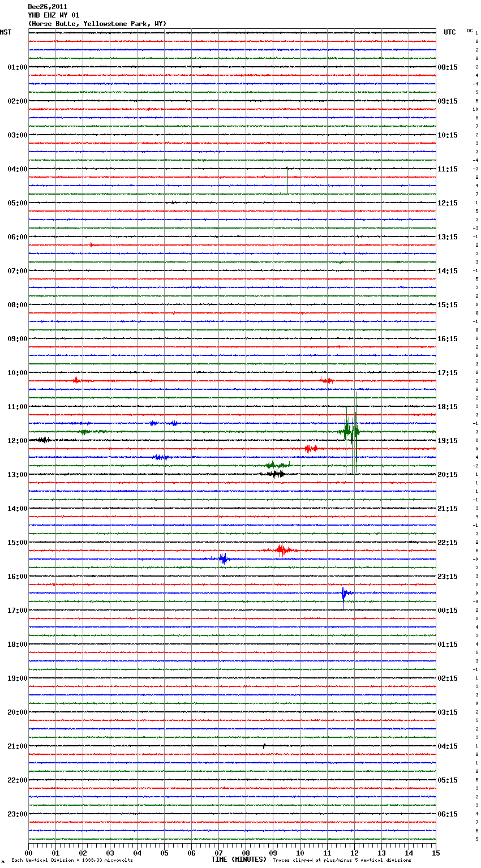This screenshot has width=481, height=868.
Task: Click the "23:15" UTC time label
Action: (x=448, y=577)
